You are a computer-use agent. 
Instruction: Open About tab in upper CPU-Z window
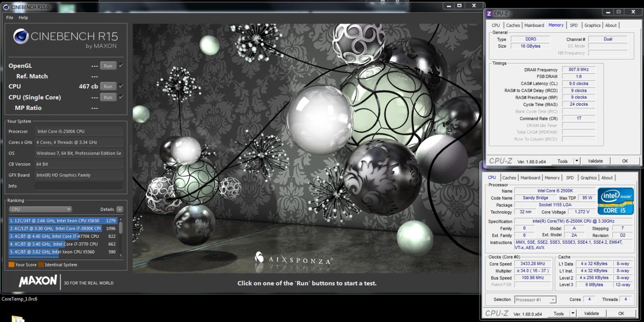pyautogui.click(x=611, y=25)
